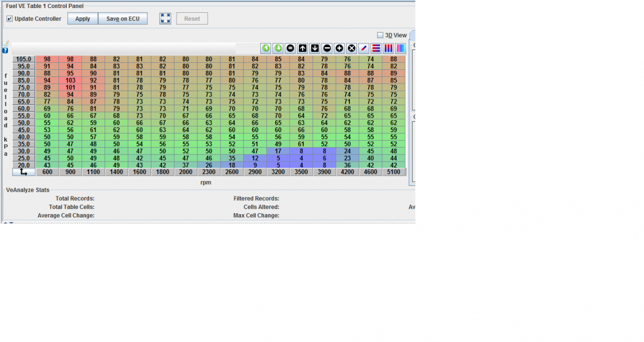644x342 pixels.
Task: Click Save on ECU button
Action: click(123, 19)
